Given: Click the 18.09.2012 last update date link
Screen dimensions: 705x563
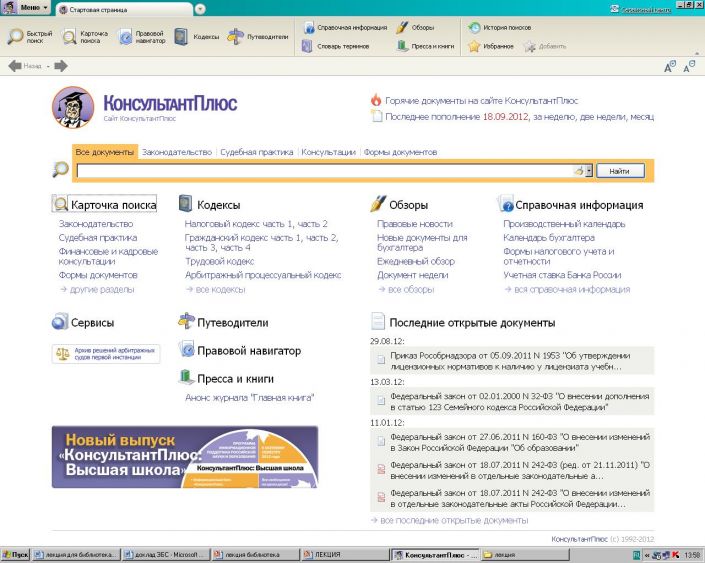Looking at the screenshot, I should tap(505, 116).
